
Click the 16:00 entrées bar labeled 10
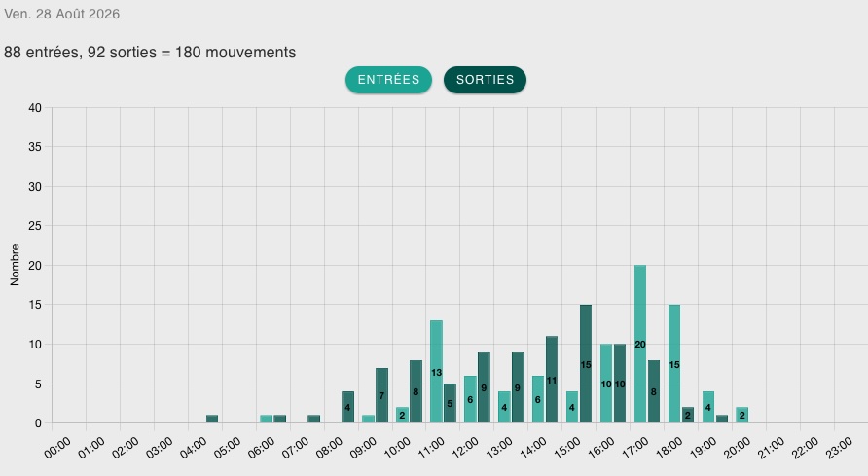[x=606, y=384]
